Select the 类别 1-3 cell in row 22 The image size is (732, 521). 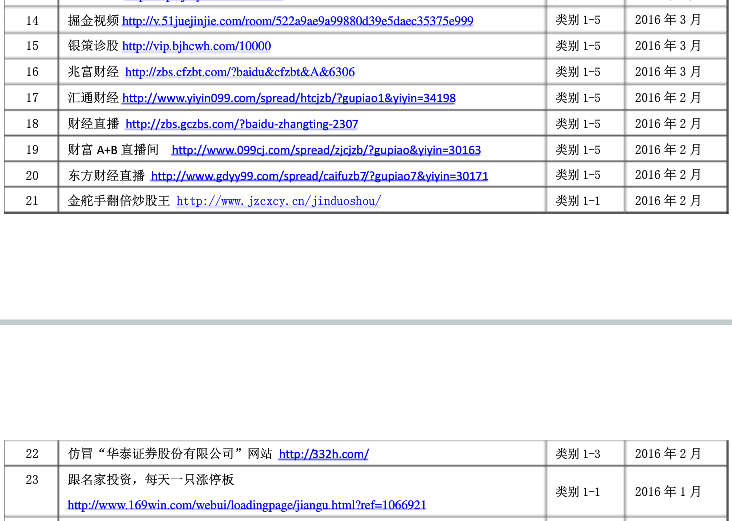pyautogui.click(x=578, y=454)
